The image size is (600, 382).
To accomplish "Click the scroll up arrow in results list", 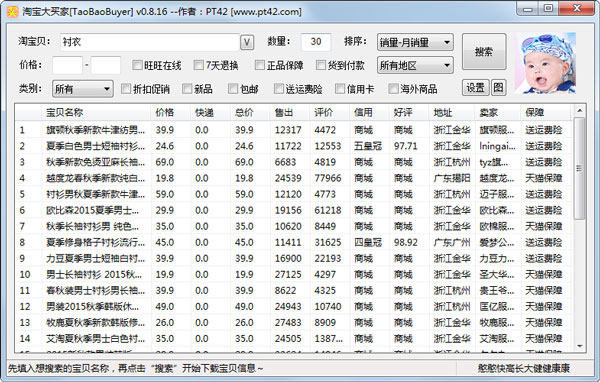I will pos(579,111).
